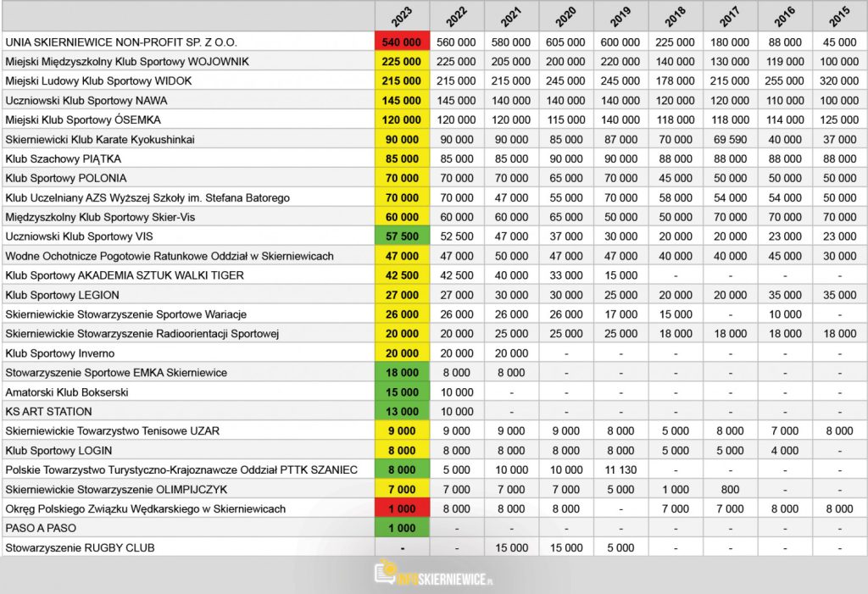Click the 2018 column header
Image resolution: width=868 pixels, height=594 pixels.
[x=676, y=16]
